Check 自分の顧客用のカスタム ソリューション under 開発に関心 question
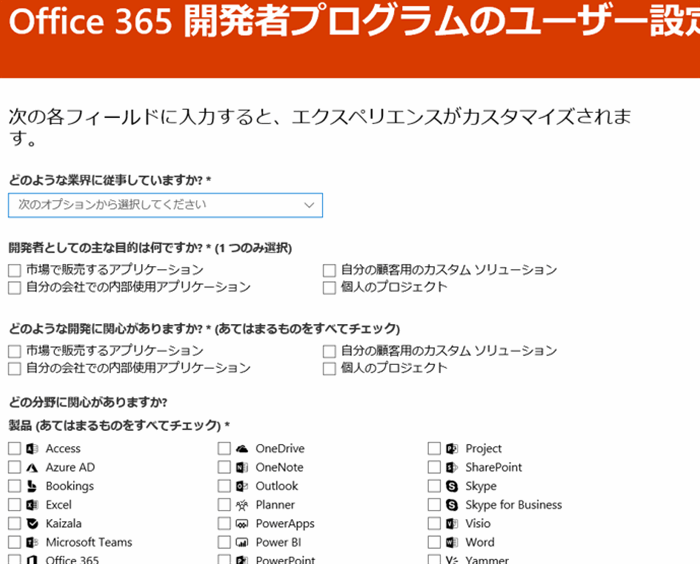This screenshot has height=564, width=700. coord(329,351)
